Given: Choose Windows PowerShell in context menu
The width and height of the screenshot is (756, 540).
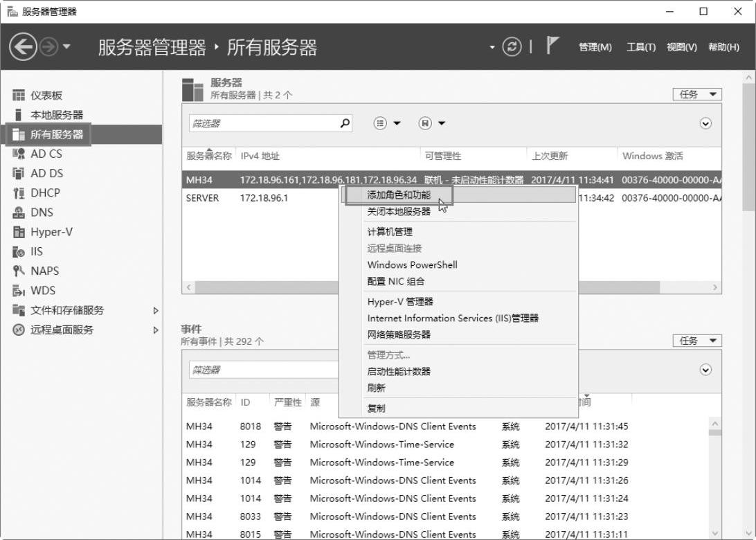Looking at the screenshot, I should (412, 264).
